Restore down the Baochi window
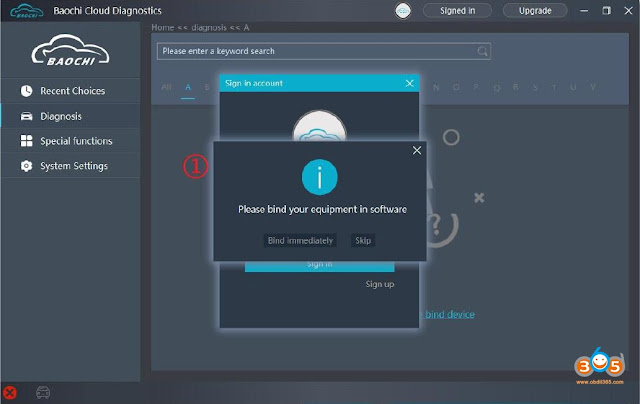 [x=607, y=11]
